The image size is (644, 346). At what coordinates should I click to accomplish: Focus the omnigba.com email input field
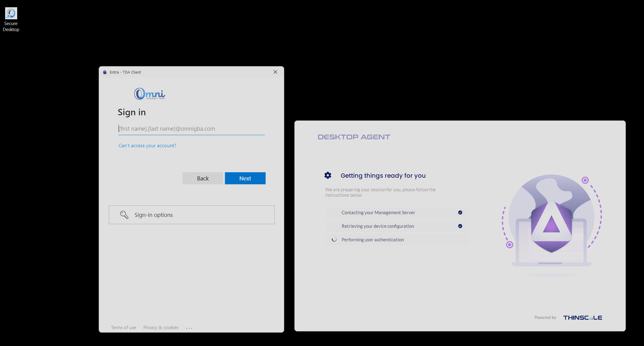click(x=191, y=129)
